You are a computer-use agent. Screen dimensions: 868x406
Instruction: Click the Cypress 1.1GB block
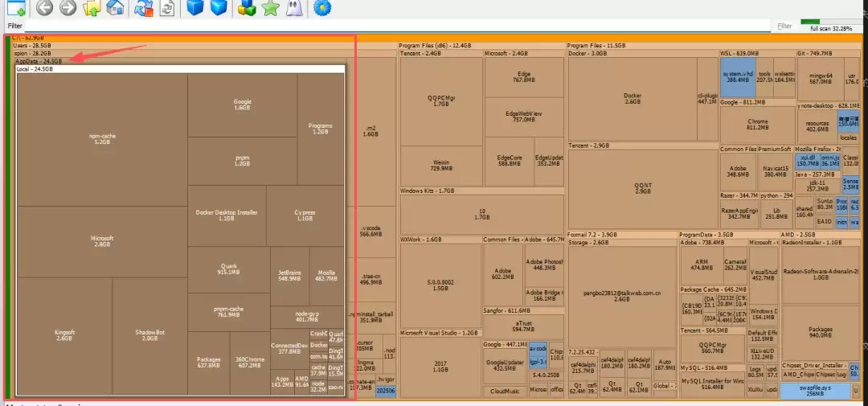pyautogui.click(x=305, y=215)
